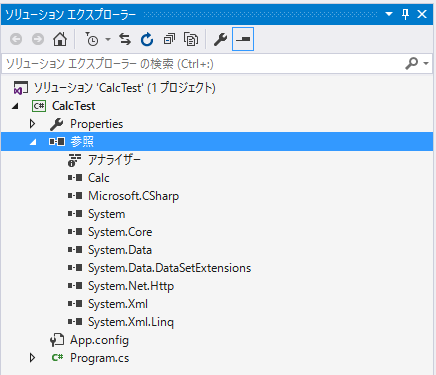Select the solution 'CalcTest' root node

(x=125, y=88)
